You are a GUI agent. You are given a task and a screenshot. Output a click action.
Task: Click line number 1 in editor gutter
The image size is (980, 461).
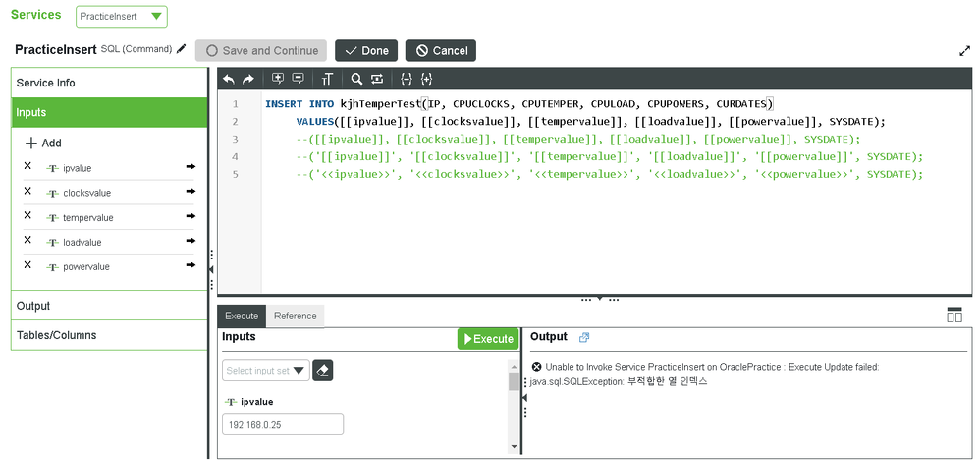(x=235, y=104)
